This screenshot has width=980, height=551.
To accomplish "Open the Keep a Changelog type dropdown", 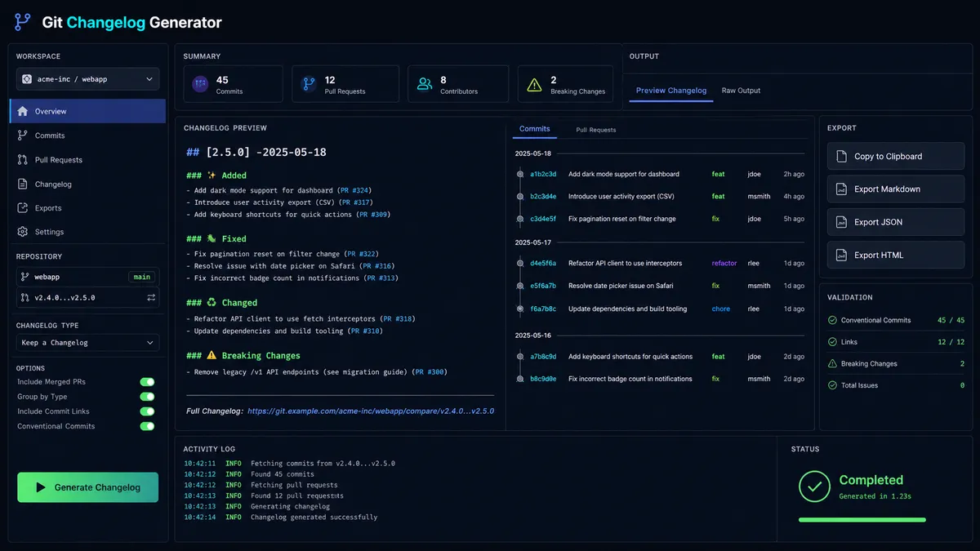I will coord(88,343).
